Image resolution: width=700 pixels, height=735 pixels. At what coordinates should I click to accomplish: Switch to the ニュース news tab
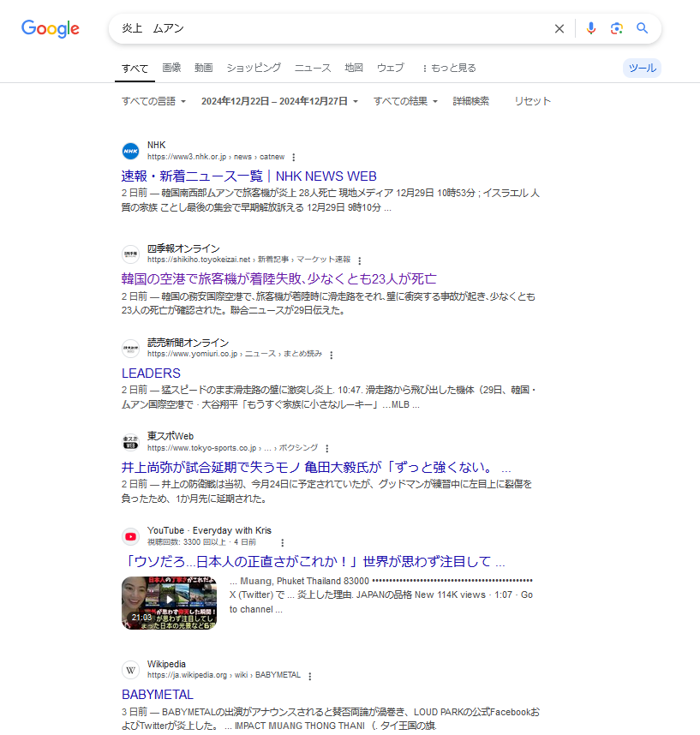point(313,68)
